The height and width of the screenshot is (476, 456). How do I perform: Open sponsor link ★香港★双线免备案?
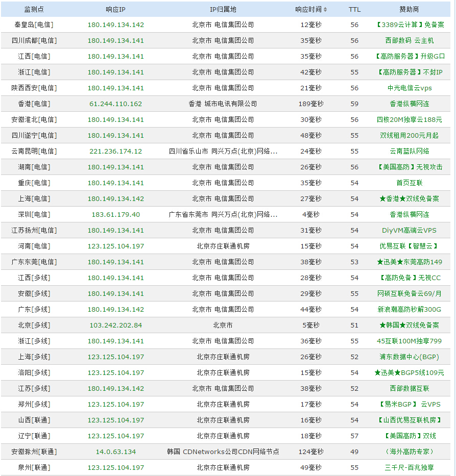point(409,198)
